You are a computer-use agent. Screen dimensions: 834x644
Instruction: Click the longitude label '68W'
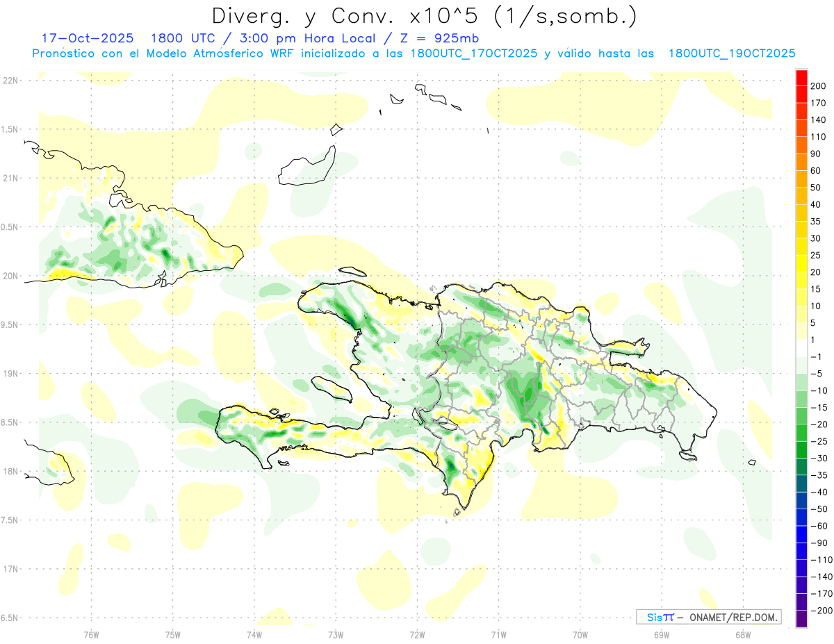(x=742, y=635)
